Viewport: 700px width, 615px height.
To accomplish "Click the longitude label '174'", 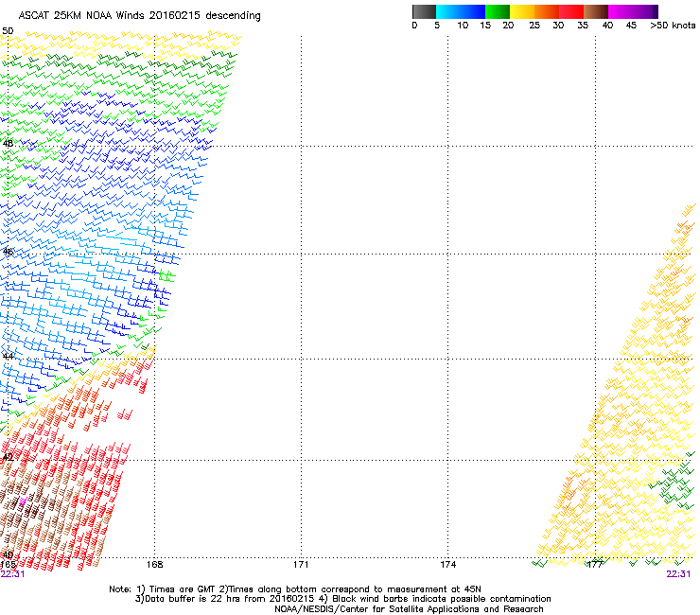I will [447, 565].
